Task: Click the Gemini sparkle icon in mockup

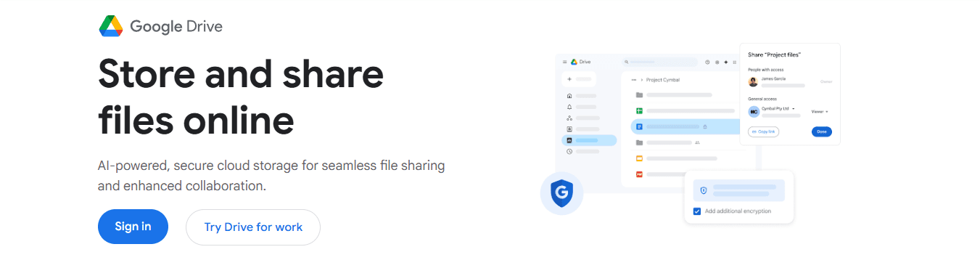Action: (x=726, y=62)
